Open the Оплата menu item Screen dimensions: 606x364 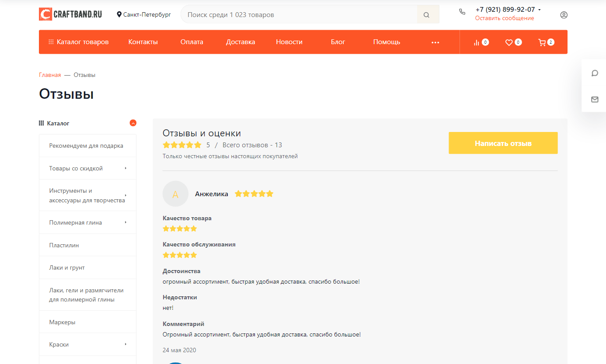coord(192,42)
